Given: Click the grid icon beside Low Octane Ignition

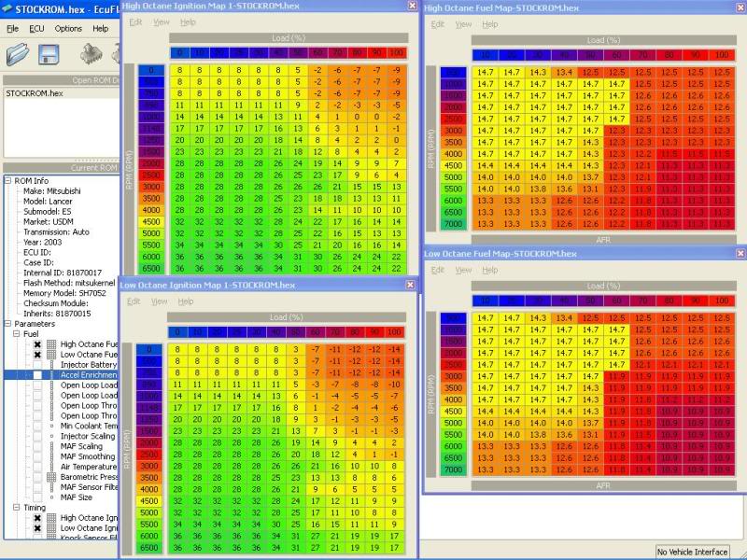Looking at the screenshot, I should (x=51, y=528).
